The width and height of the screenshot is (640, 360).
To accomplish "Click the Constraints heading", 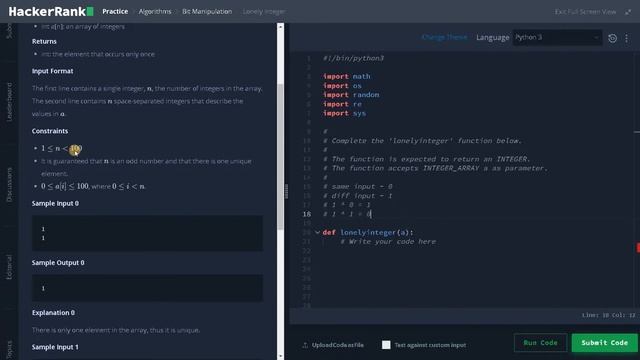I will click(x=50, y=131).
